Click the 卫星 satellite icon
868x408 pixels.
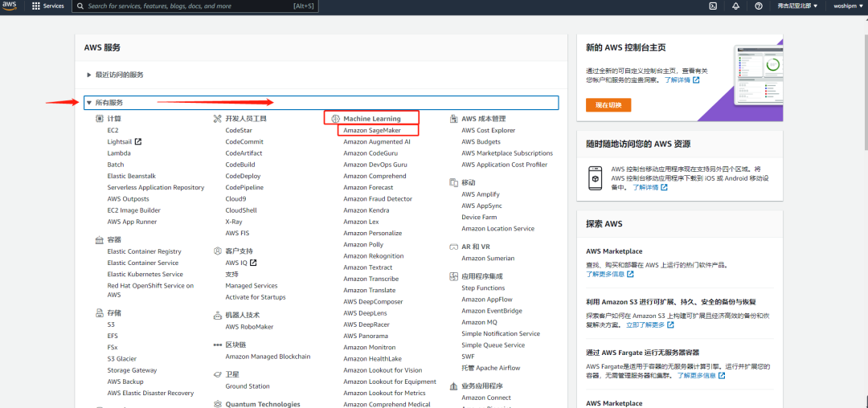point(218,374)
